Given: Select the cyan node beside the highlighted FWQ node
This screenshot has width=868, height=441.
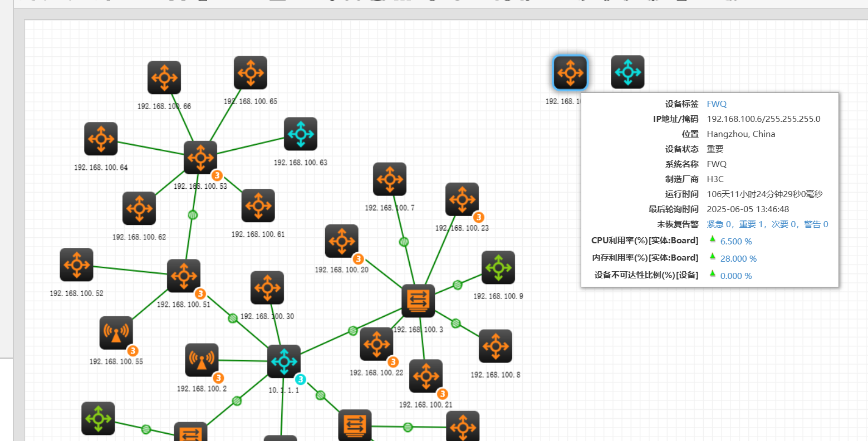Looking at the screenshot, I should (627, 72).
